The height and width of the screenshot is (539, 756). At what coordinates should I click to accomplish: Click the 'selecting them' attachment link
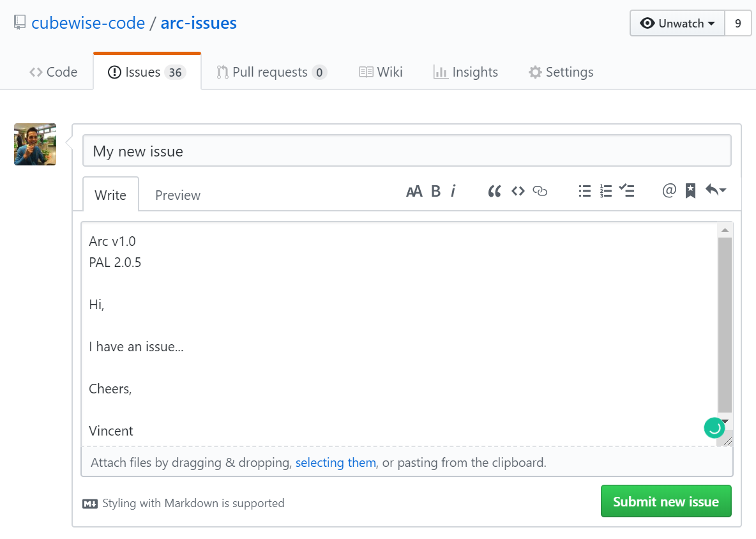[335, 462]
